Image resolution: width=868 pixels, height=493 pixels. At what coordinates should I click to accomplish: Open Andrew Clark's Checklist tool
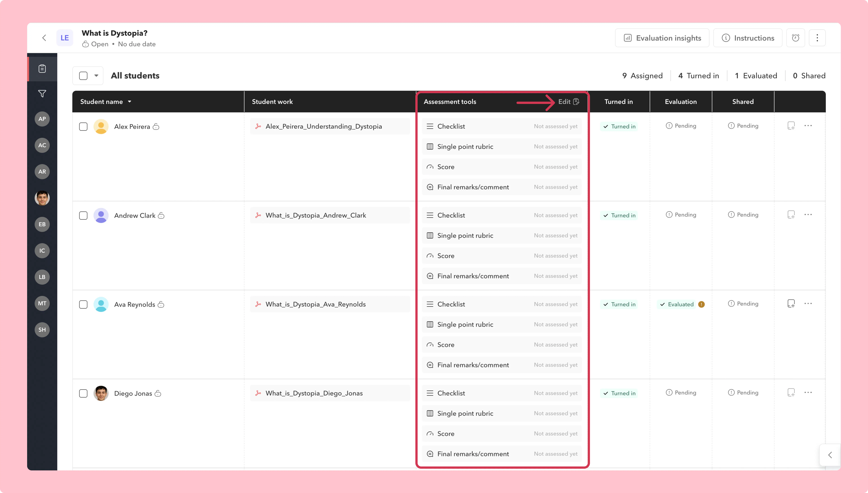point(502,215)
